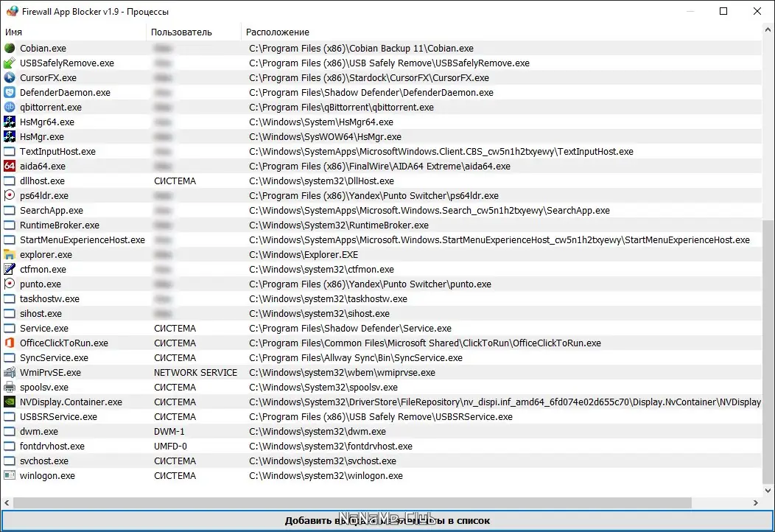Click the dwm.exe icon

click(10, 431)
